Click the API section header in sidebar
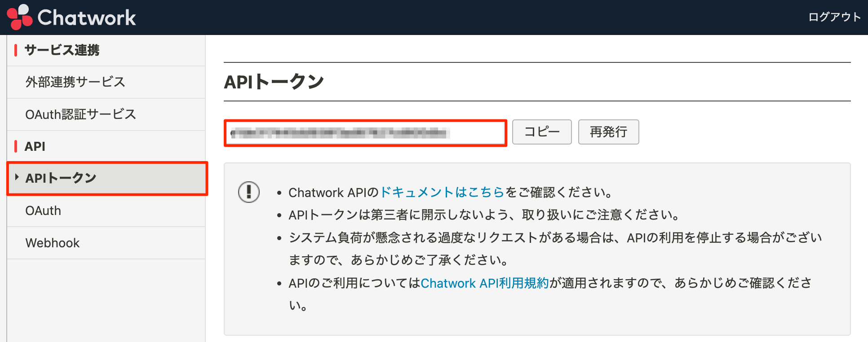868x342 pixels. (35, 146)
